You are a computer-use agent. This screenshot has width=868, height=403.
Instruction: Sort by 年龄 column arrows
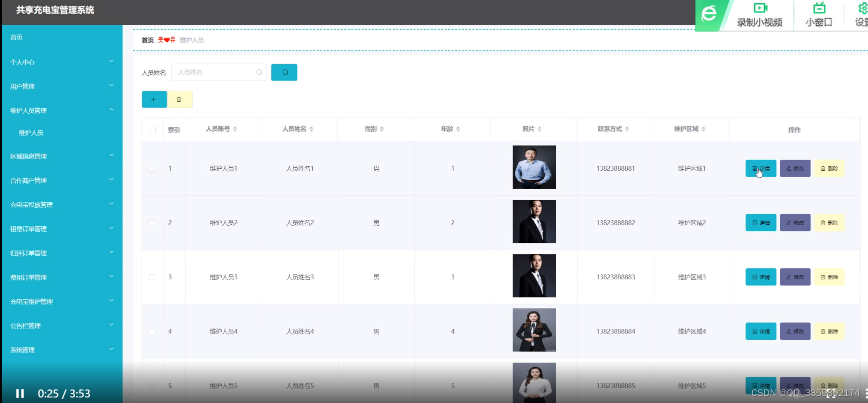(458, 129)
